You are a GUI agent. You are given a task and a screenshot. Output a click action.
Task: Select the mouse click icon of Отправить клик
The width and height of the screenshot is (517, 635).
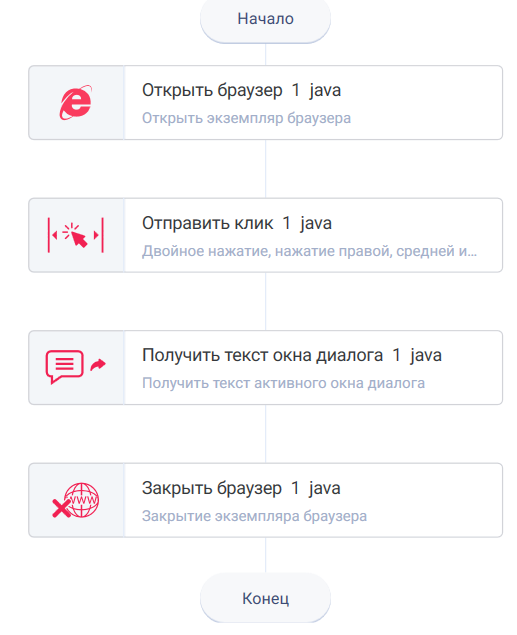tap(76, 235)
